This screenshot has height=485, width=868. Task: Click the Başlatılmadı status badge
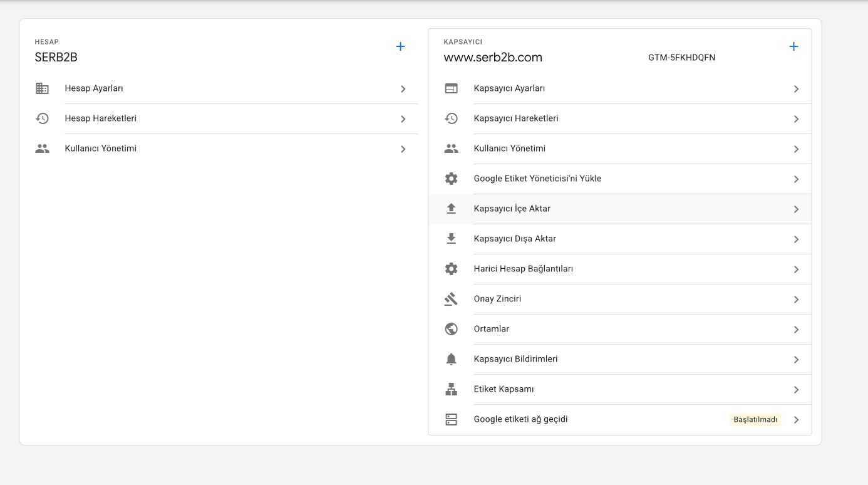point(755,420)
